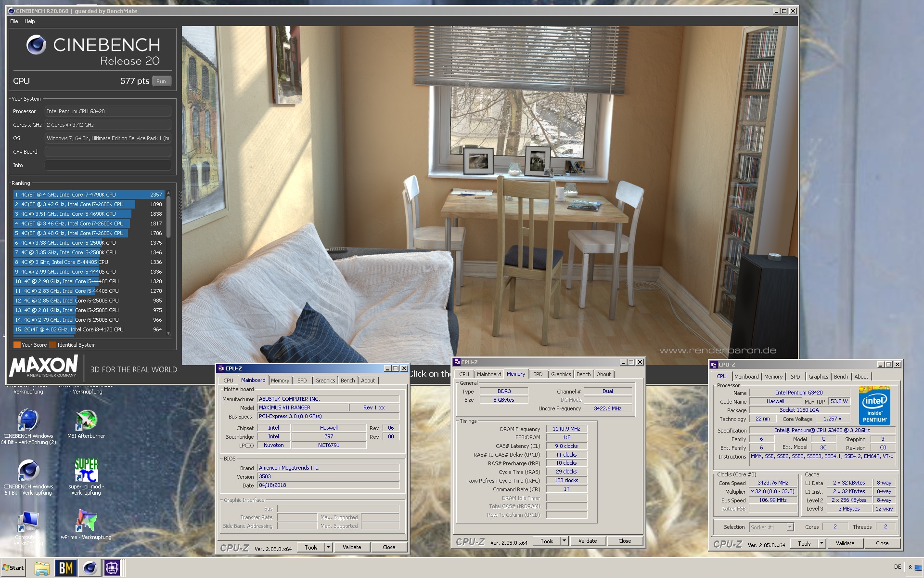Switch to CPU tab in Mainboard CPU-Z window
Screen dimensions: 924x578
click(228, 381)
